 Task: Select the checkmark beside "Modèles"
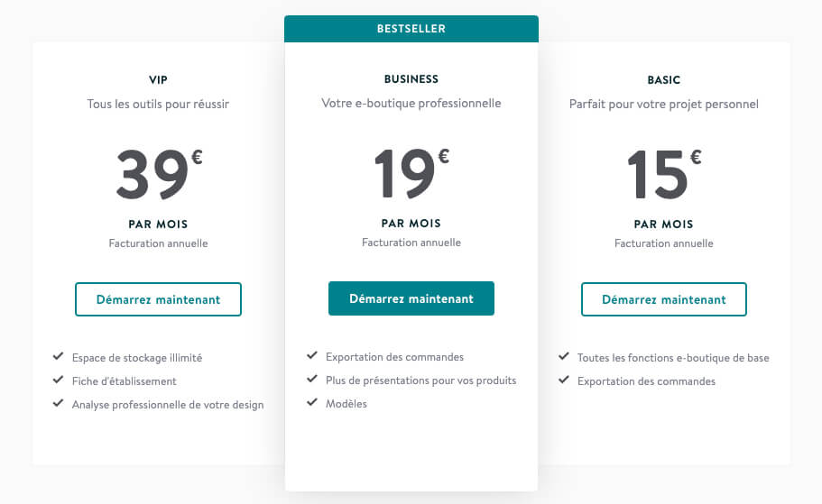312,403
